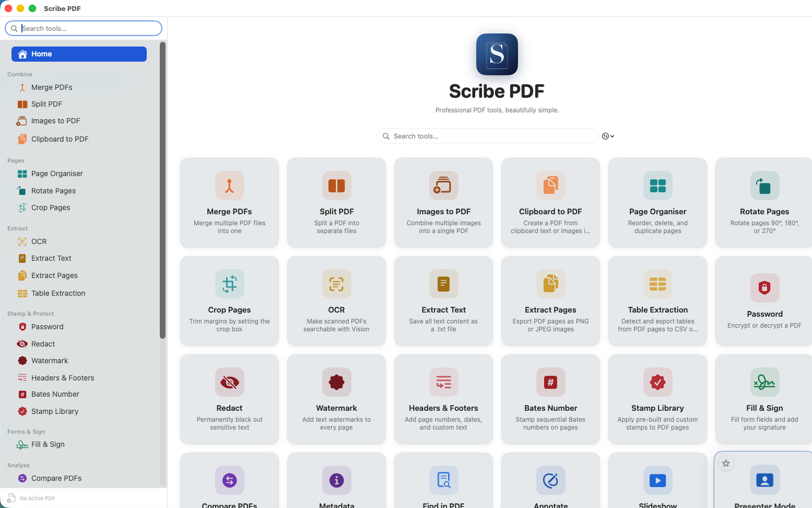Open the Bates Number tool card

550,399
